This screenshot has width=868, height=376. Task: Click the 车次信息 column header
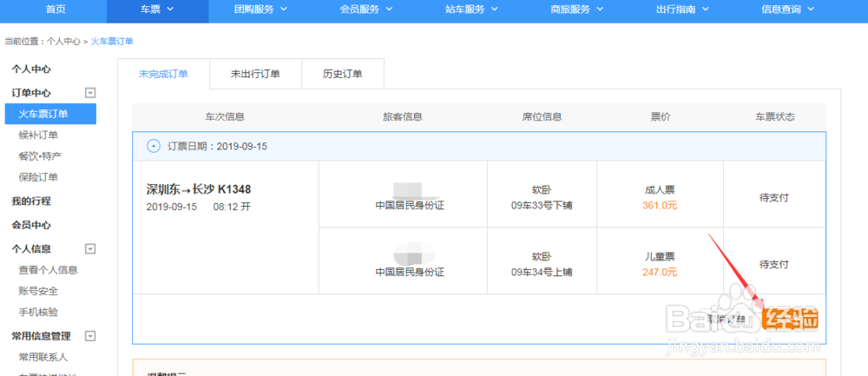coord(226,117)
